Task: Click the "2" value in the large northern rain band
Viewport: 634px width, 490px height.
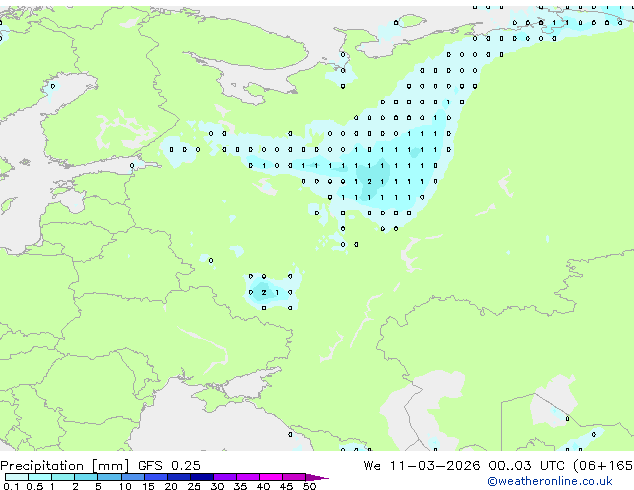Action: coord(369,182)
